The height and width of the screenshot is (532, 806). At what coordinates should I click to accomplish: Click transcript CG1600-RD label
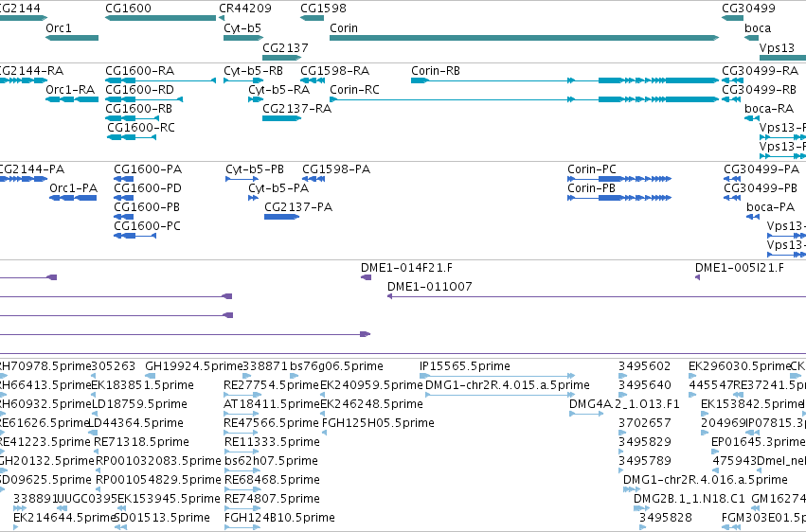(140, 90)
